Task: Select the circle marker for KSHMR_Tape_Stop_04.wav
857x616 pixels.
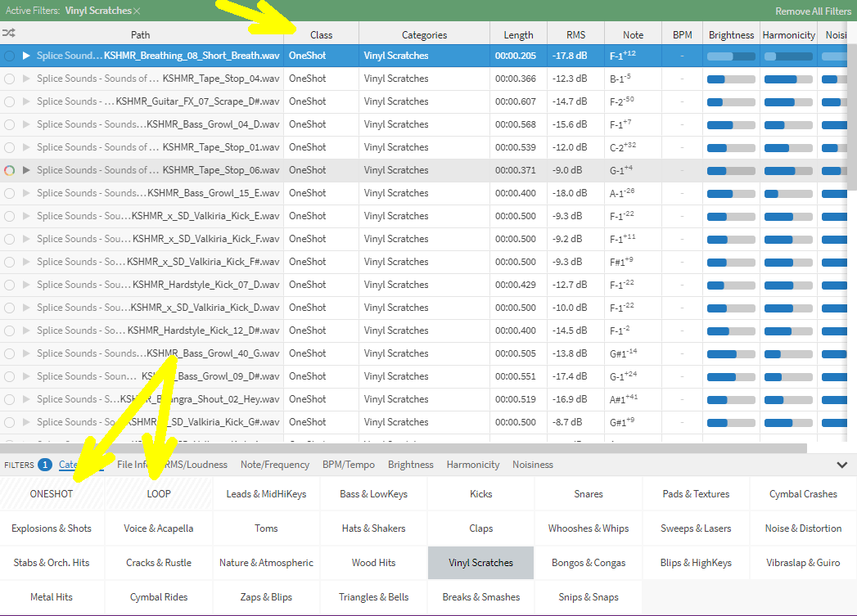Action: [9, 79]
